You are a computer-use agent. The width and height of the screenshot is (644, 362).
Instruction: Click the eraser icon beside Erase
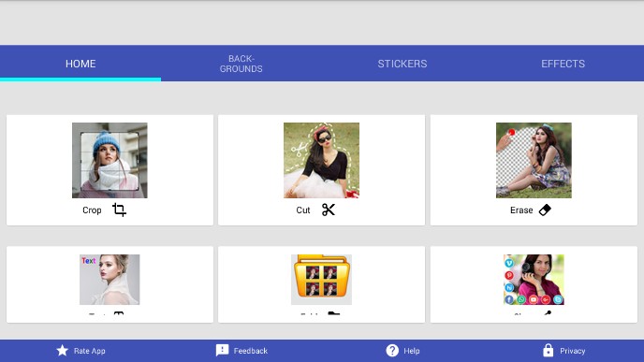(x=545, y=210)
